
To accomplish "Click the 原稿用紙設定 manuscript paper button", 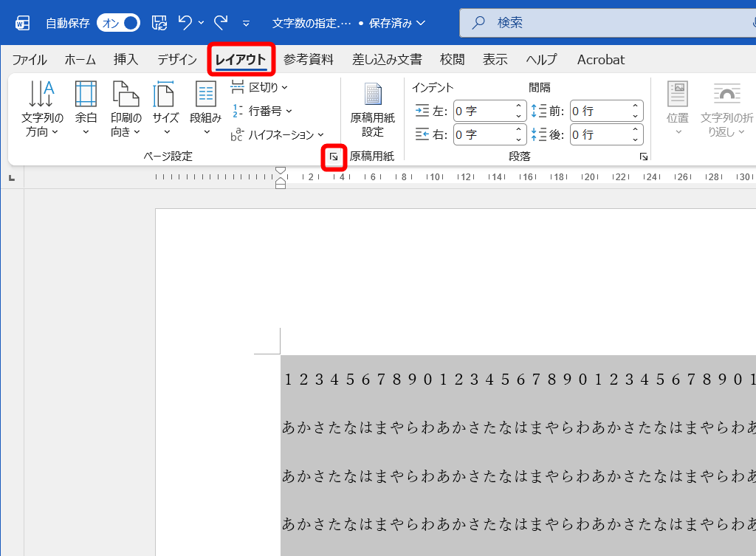I will pos(372,109).
